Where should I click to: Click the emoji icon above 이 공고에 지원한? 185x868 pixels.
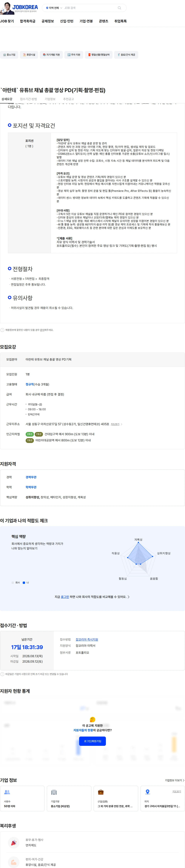click(92, 719)
